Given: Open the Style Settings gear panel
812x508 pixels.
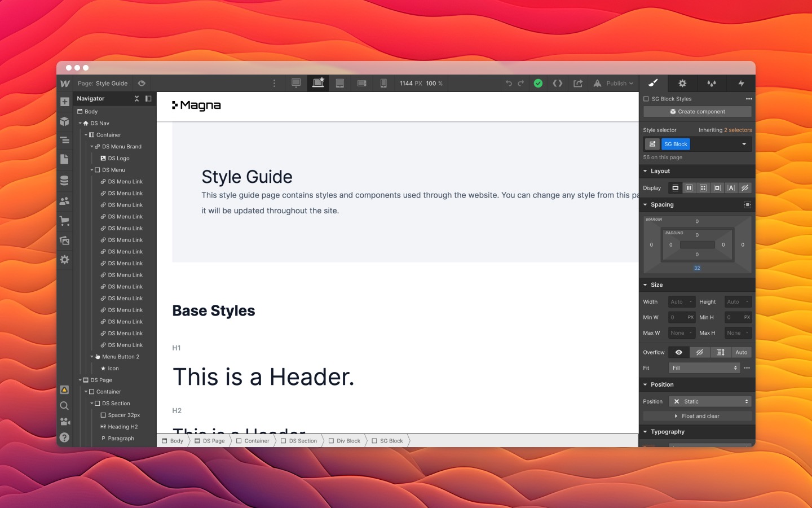Looking at the screenshot, I should [682, 83].
